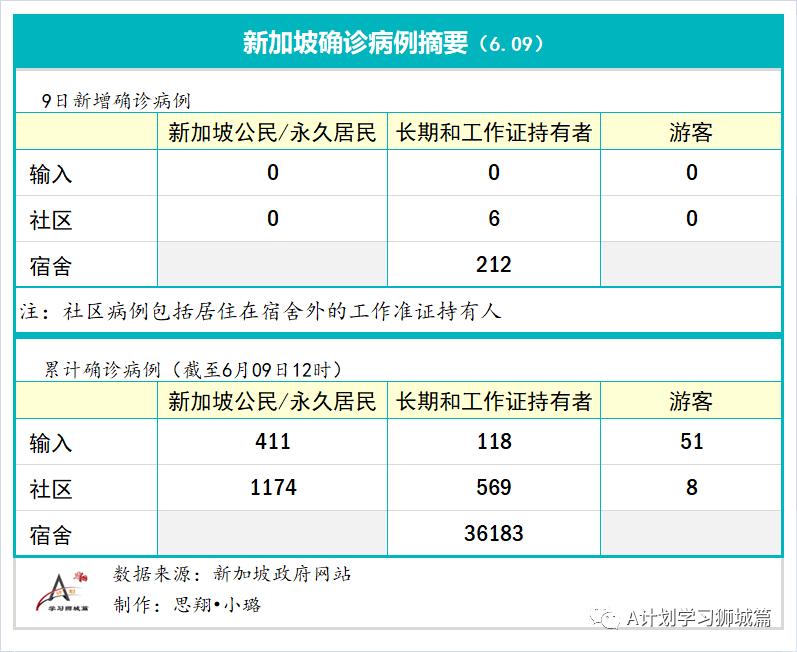
Task: Select 新加坡公民/永久居民 header in the cumulative table
Action: click(x=272, y=401)
